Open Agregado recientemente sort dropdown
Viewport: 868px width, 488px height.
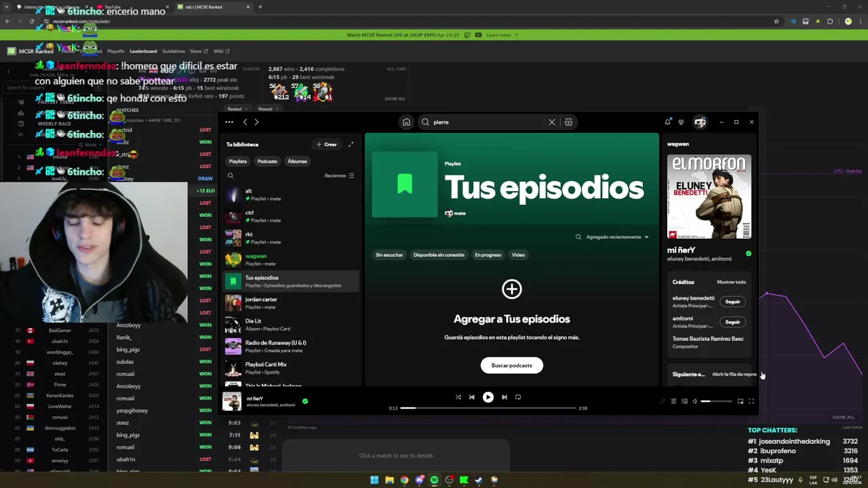coord(617,237)
